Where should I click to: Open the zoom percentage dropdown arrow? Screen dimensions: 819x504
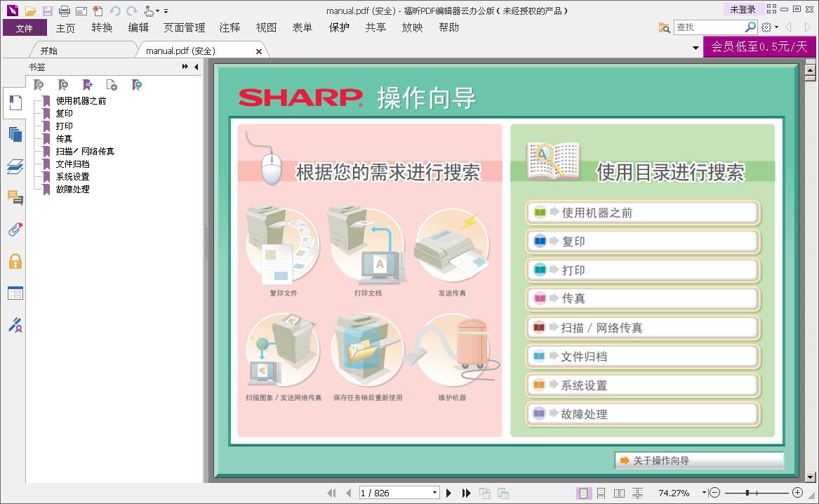click(x=704, y=493)
